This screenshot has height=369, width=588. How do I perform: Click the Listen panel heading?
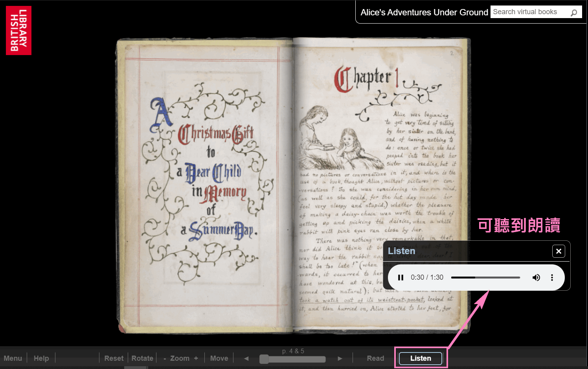[x=401, y=251]
